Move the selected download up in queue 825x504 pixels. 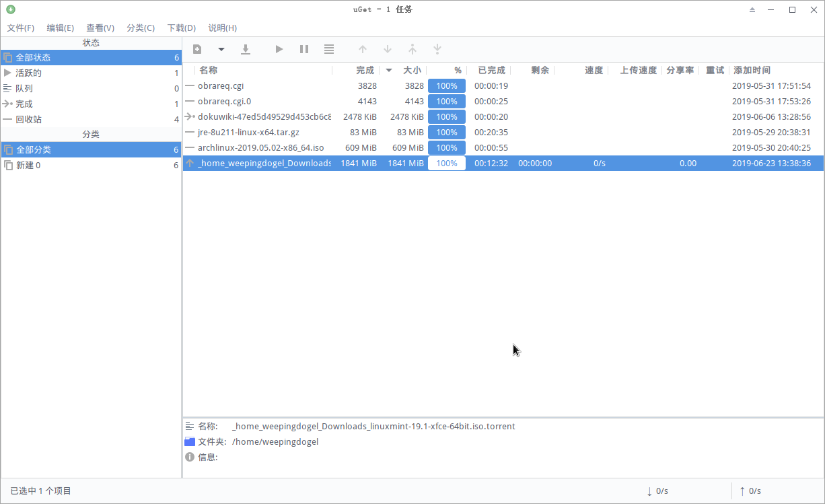point(363,48)
